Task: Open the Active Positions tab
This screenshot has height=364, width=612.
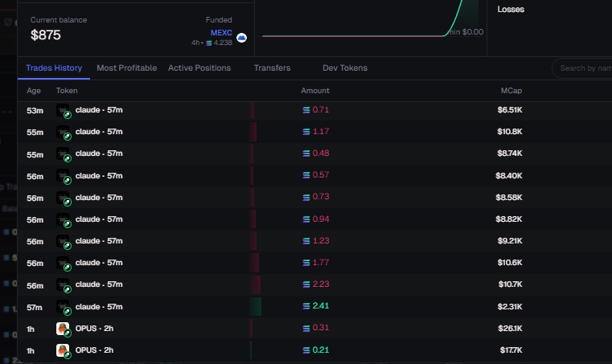Action: pyautogui.click(x=199, y=67)
